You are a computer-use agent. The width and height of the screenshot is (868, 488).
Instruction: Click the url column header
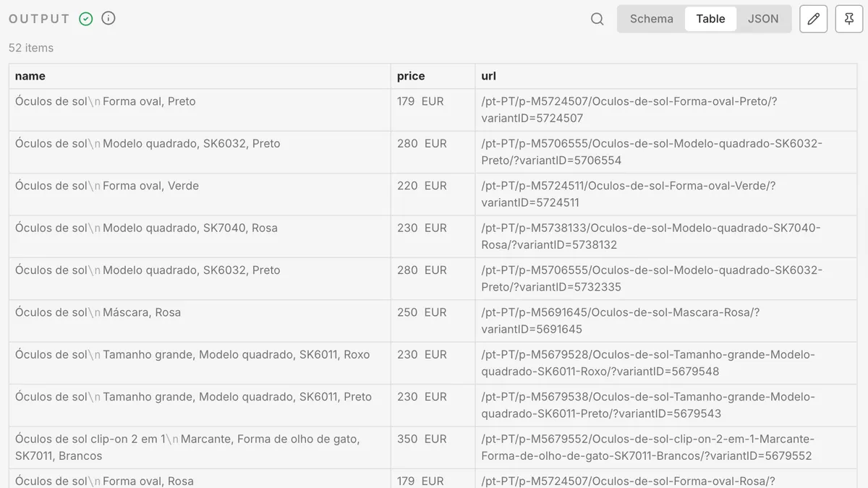489,76
